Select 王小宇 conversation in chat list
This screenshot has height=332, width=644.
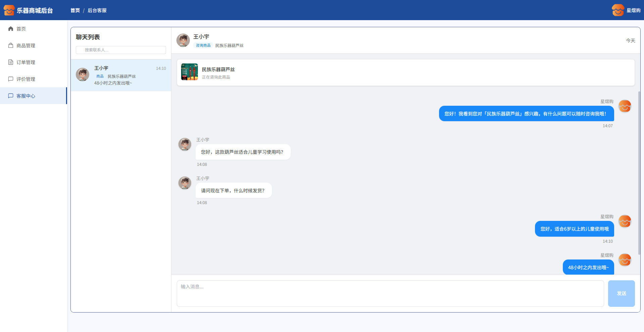(121, 75)
